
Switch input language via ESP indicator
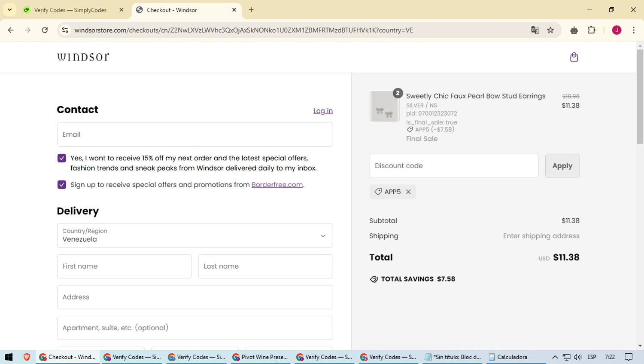pos(592,357)
